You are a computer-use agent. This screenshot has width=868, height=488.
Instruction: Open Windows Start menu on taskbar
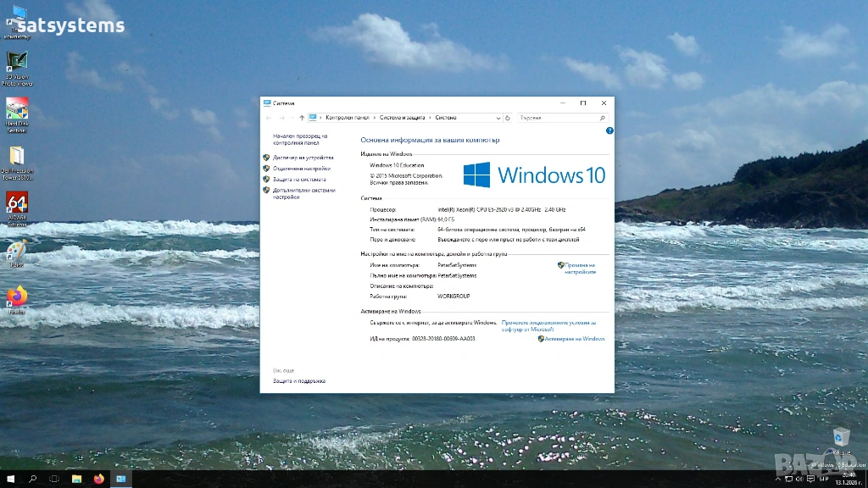(11, 479)
